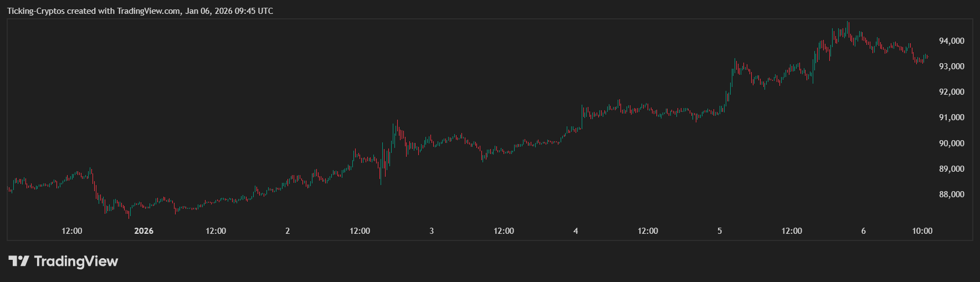Pick the 89,000 price level label
The image size is (980, 282).
tap(951, 169)
